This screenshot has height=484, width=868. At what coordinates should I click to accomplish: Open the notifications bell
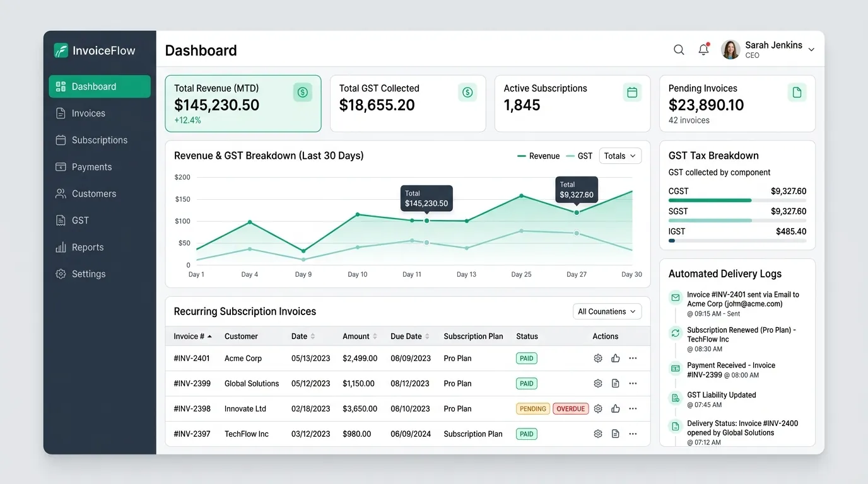[x=703, y=49]
